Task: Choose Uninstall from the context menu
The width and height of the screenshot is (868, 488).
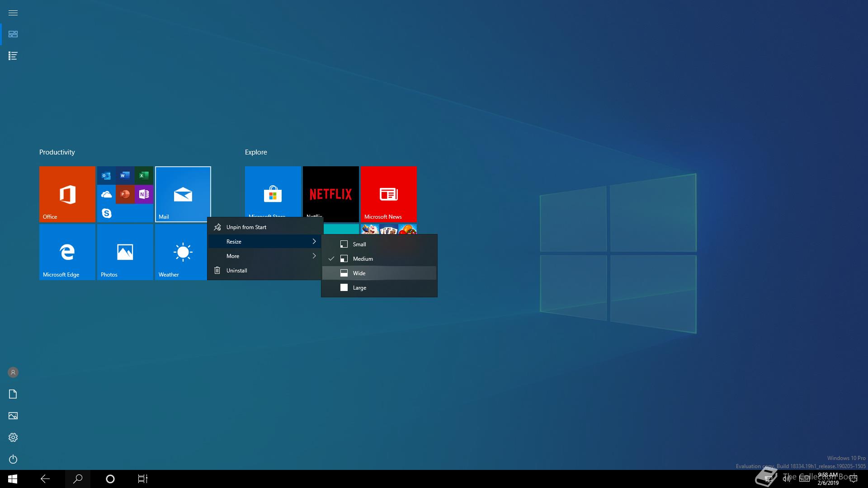Action: tap(265, 271)
